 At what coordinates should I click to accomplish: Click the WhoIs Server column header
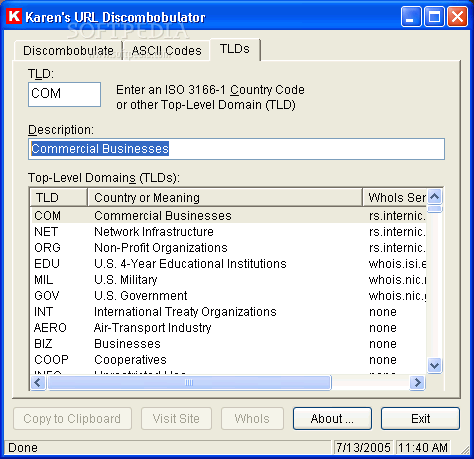click(394, 197)
